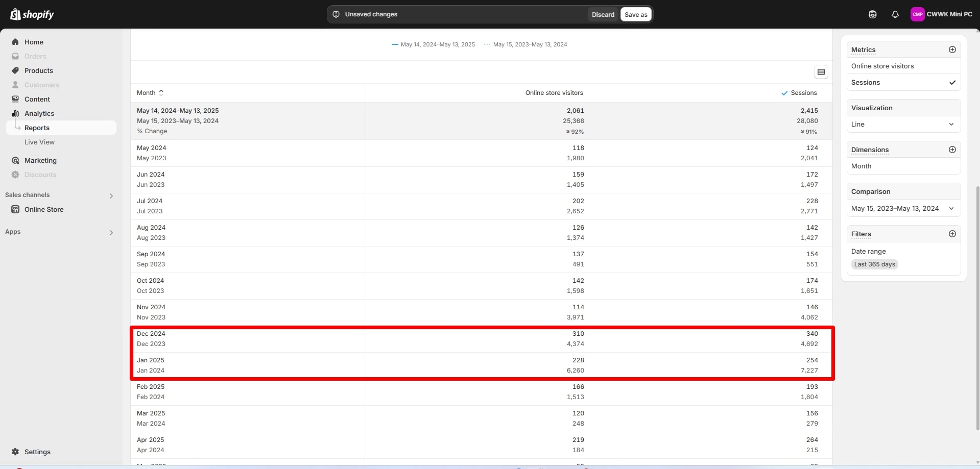Open the notifications bell

click(895, 14)
